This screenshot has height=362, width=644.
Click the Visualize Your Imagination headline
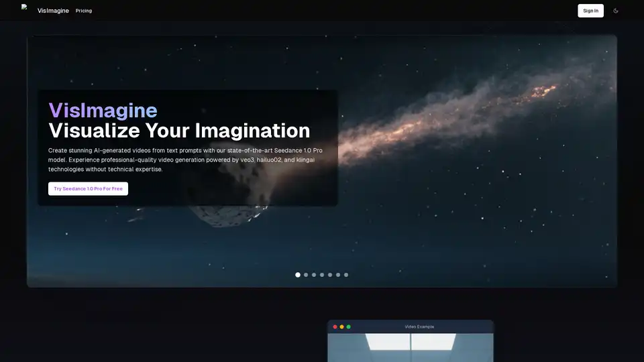click(x=179, y=130)
